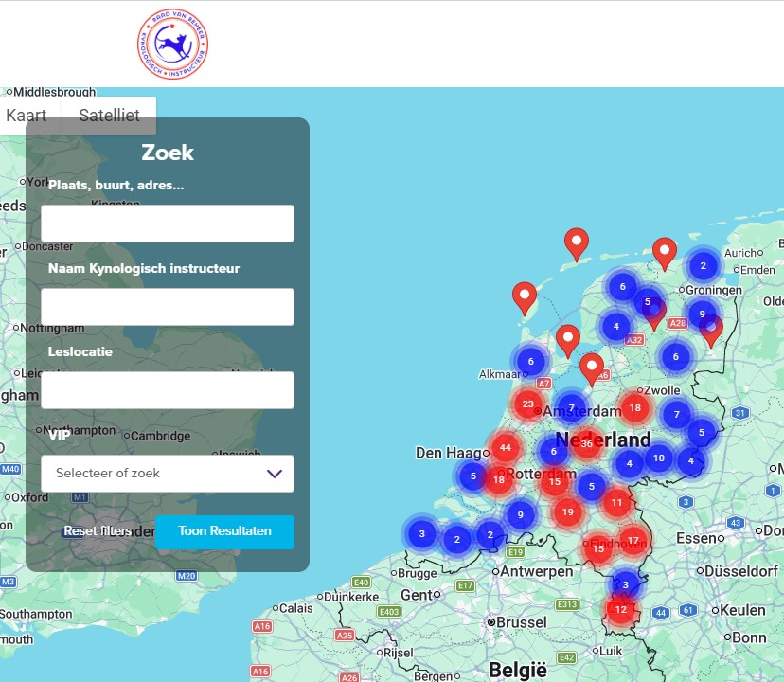Open the red cluster marker labeled 44
The height and width of the screenshot is (682, 784).
coord(506,448)
